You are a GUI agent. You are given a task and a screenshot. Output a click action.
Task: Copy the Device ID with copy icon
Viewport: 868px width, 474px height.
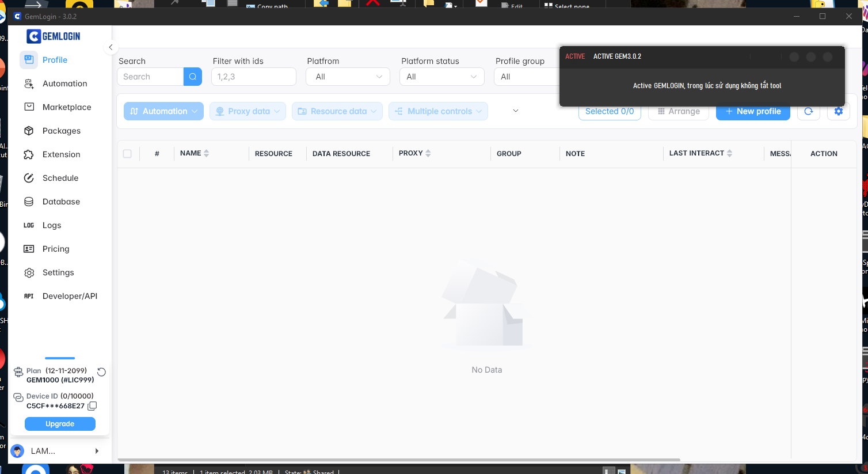click(92, 406)
